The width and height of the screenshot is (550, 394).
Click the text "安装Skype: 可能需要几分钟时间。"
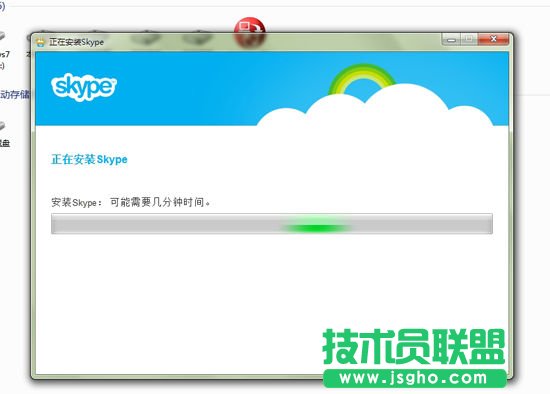(130, 202)
